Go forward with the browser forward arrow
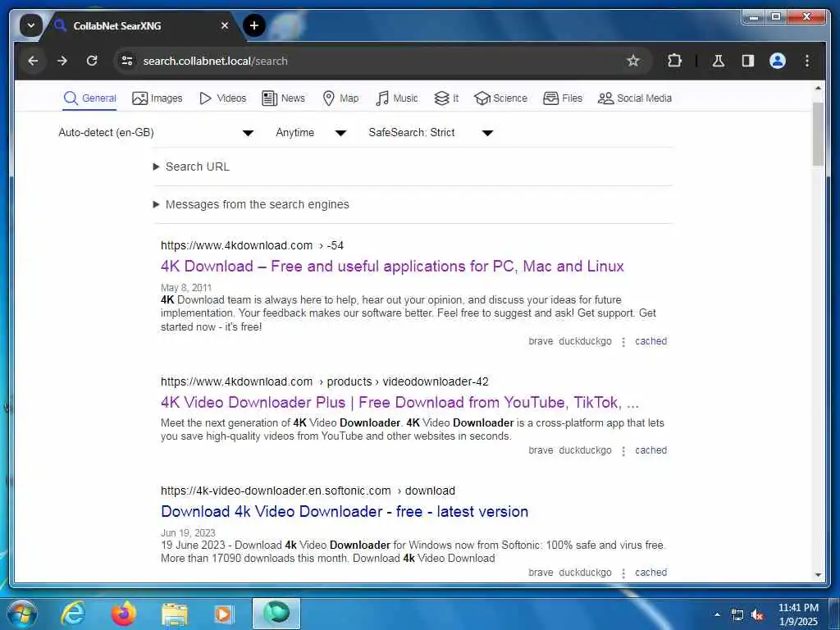Viewport: 840px width, 630px height. 62,61
